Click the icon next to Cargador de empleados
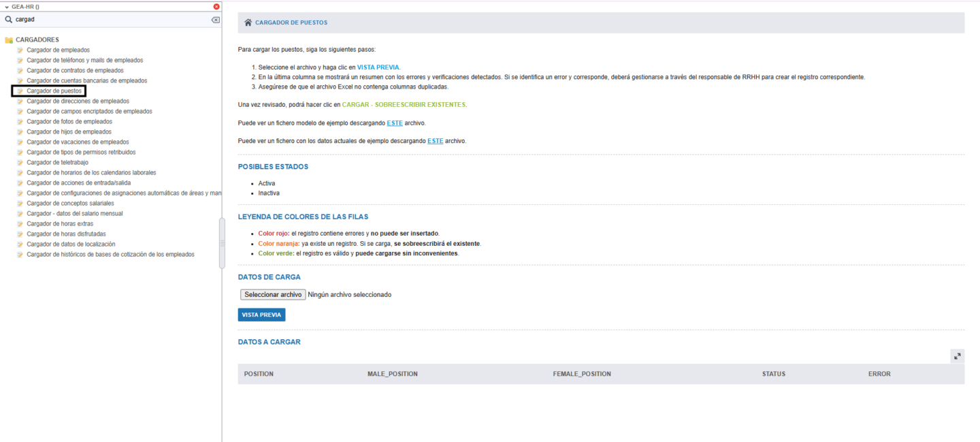The width and height of the screenshot is (980, 442). [20, 50]
